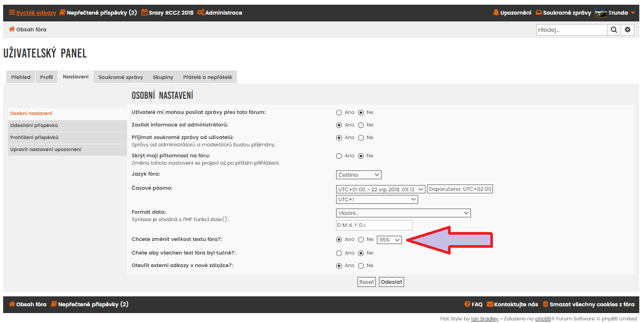The height and width of the screenshot is (323, 644).
Task: Click trash icon to delete forum cookies
Action: pyautogui.click(x=545, y=304)
